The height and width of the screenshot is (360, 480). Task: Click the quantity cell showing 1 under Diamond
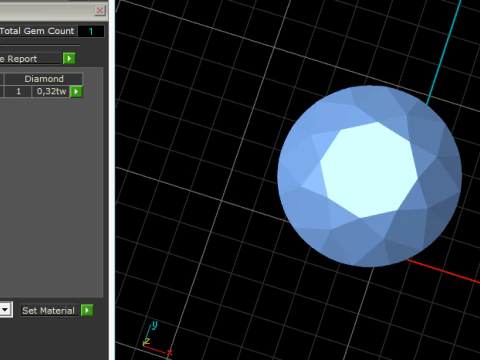coord(18,91)
